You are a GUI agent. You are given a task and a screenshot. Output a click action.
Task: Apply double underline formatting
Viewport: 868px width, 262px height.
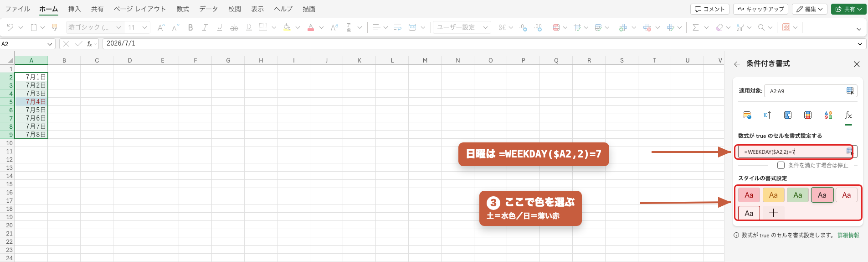[x=249, y=27]
